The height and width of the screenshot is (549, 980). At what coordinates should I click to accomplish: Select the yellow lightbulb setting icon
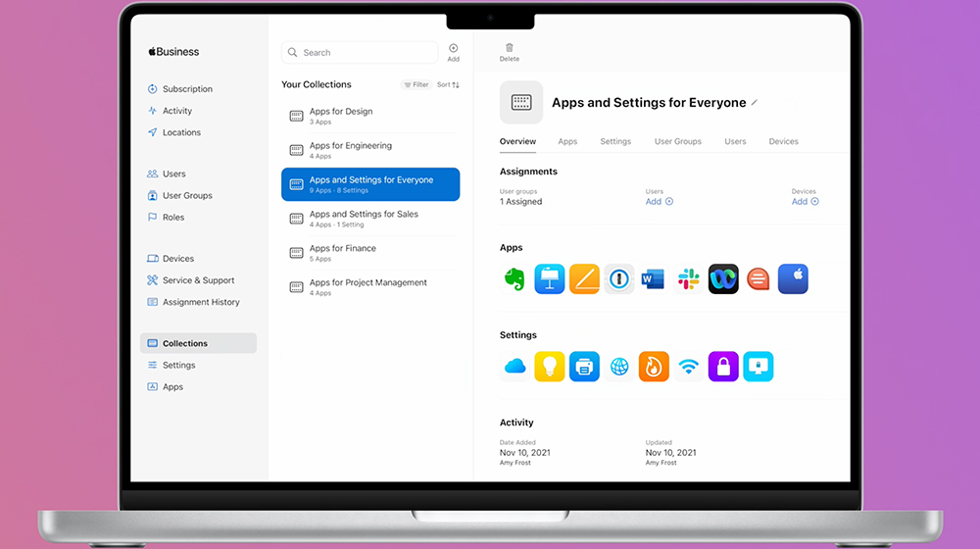click(550, 367)
